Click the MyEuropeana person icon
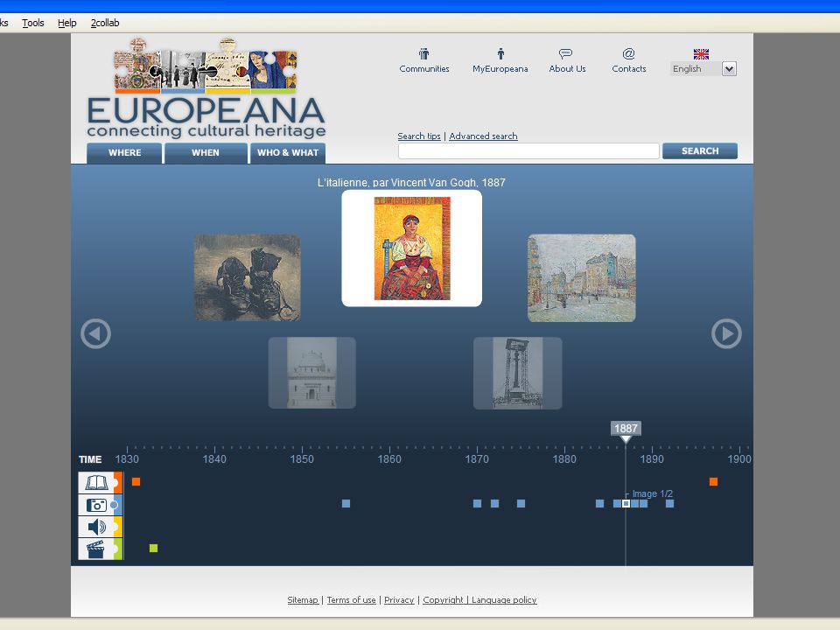 coord(500,53)
